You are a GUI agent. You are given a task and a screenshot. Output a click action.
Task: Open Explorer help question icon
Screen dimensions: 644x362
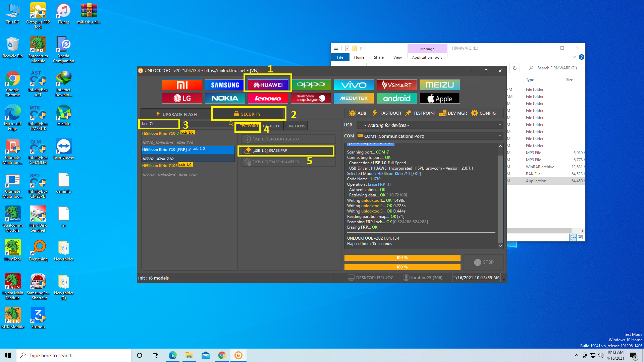pos(582,57)
